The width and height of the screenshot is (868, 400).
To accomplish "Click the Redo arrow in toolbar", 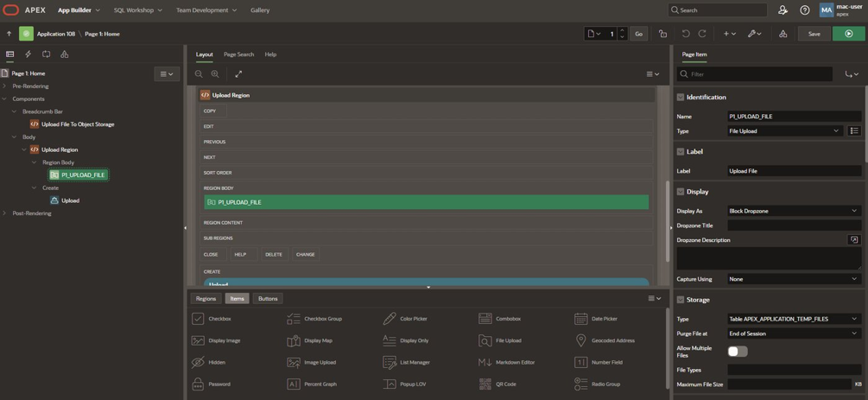I will 702,34.
